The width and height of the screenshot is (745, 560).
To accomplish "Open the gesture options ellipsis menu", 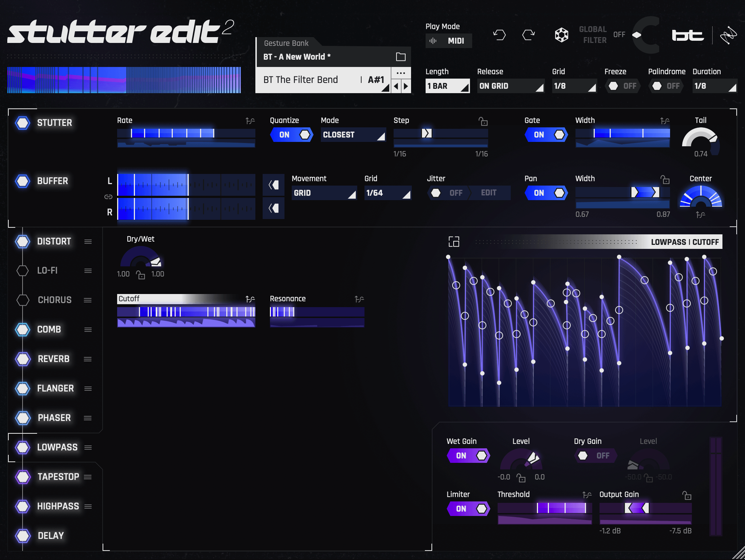I will (x=401, y=73).
